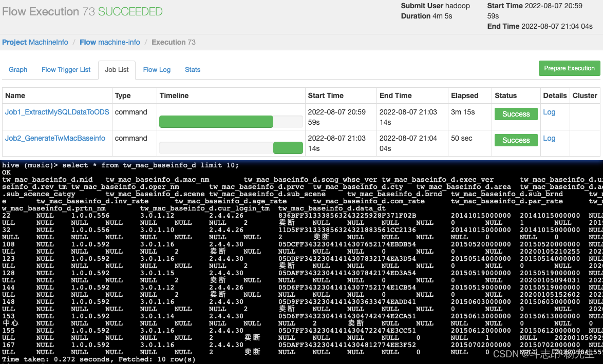Click Job1 green timeline progress bar
The width and height of the screenshot is (603, 364).
point(216,122)
